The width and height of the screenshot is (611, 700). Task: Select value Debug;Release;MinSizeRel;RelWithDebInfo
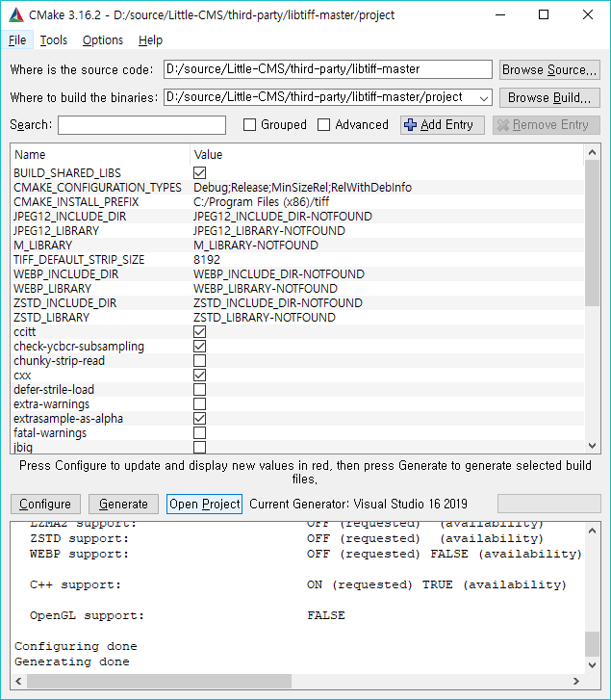click(x=302, y=188)
